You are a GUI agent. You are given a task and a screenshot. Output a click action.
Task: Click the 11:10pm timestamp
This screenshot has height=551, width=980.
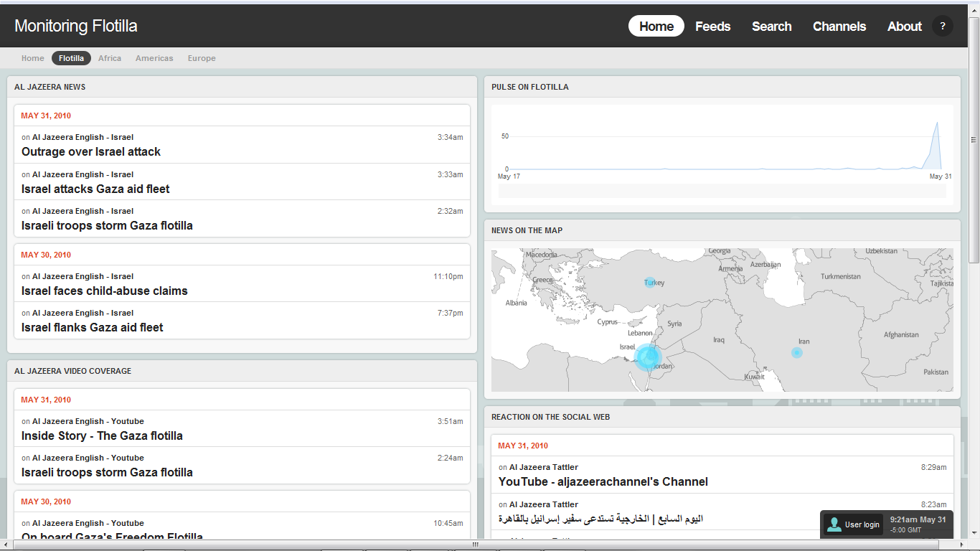coord(448,276)
